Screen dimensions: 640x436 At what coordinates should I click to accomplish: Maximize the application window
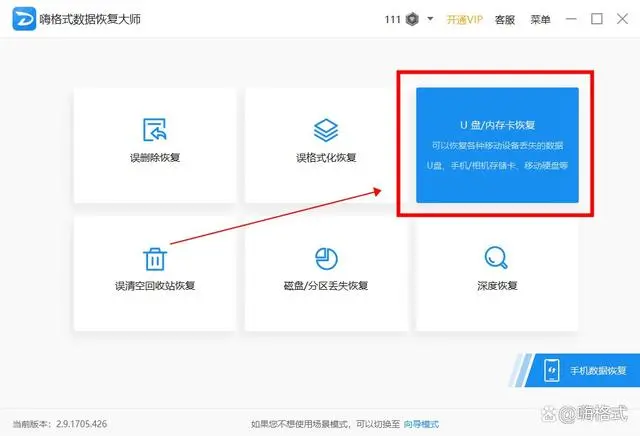point(597,19)
